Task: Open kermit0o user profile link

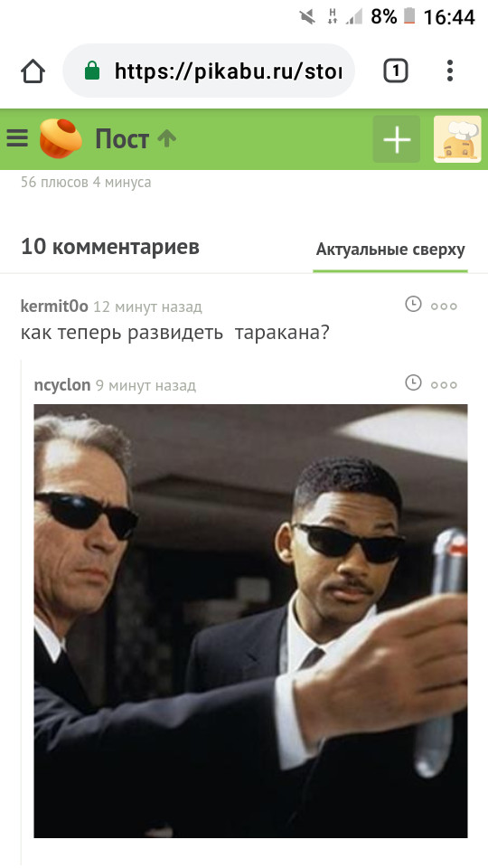Action: 54,307
